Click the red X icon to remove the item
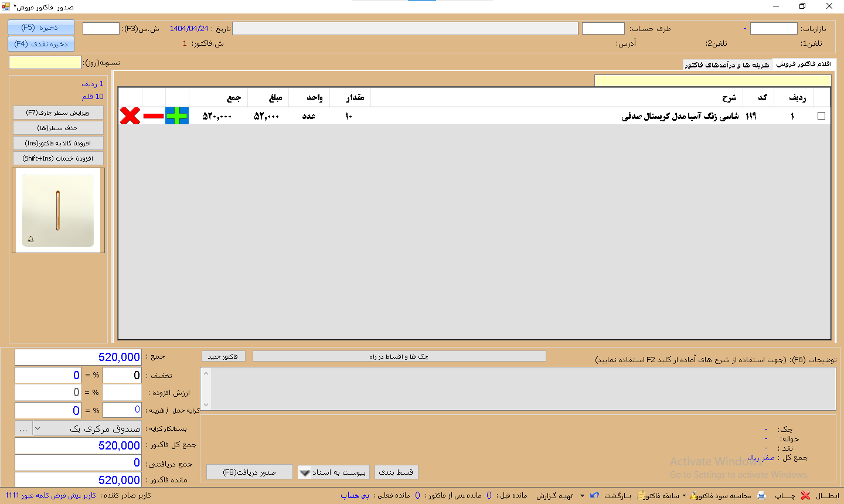The image size is (844, 504). point(129,116)
